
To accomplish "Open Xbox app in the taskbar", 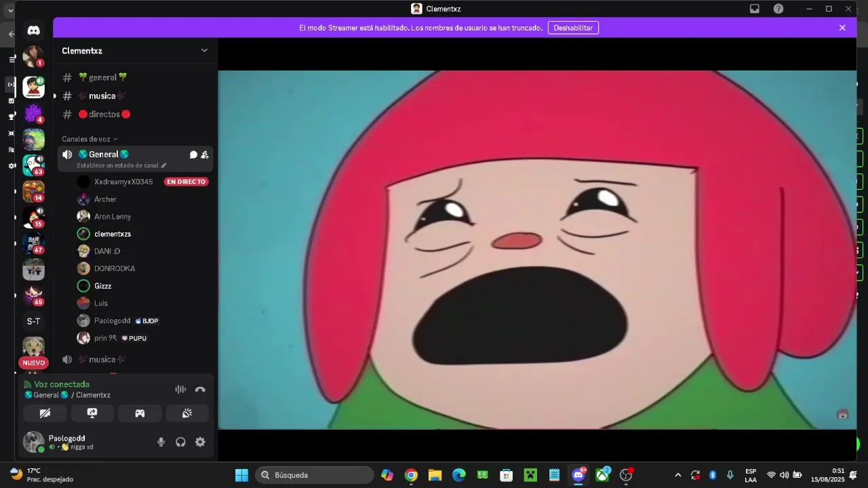I will point(602,475).
